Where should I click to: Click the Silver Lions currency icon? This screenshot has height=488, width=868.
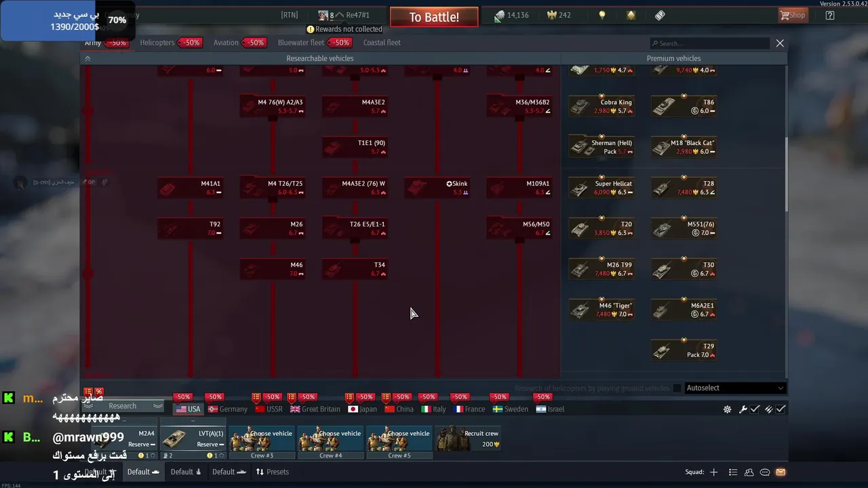[x=499, y=16]
